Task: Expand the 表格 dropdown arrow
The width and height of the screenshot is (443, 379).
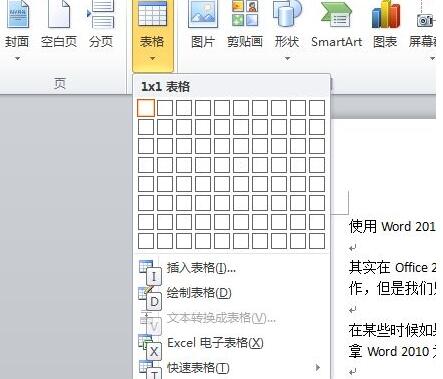Action: [x=152, y=59]
